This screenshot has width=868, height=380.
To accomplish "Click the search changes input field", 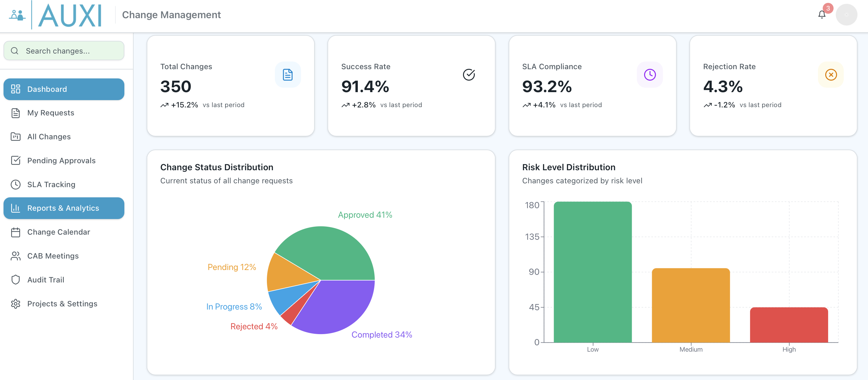I will click(64, 51).
